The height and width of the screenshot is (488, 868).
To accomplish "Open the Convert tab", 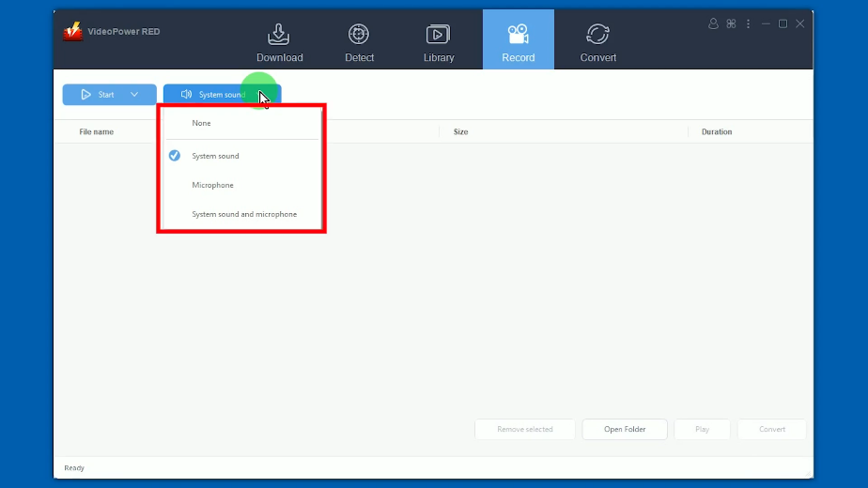I will click(x=597, y=42).
